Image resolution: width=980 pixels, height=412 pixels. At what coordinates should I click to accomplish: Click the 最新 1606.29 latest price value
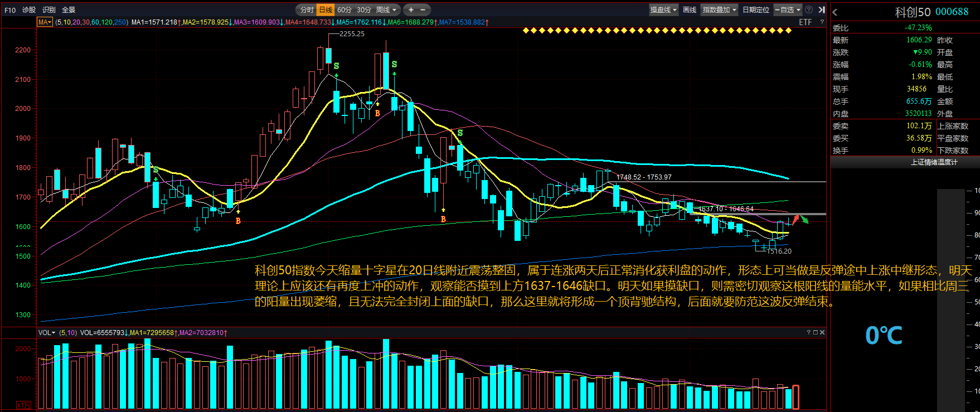[919, 40]
